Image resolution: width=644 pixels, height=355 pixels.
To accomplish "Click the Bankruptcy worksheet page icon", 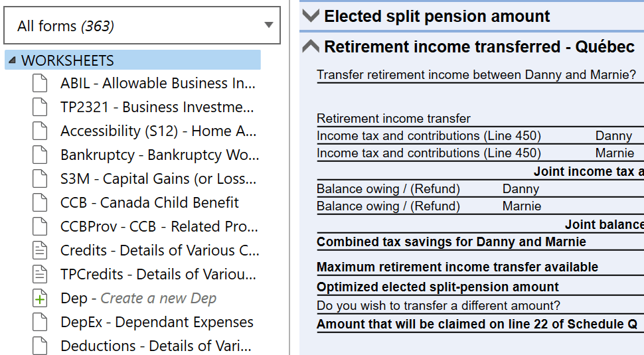I will 40,155.
